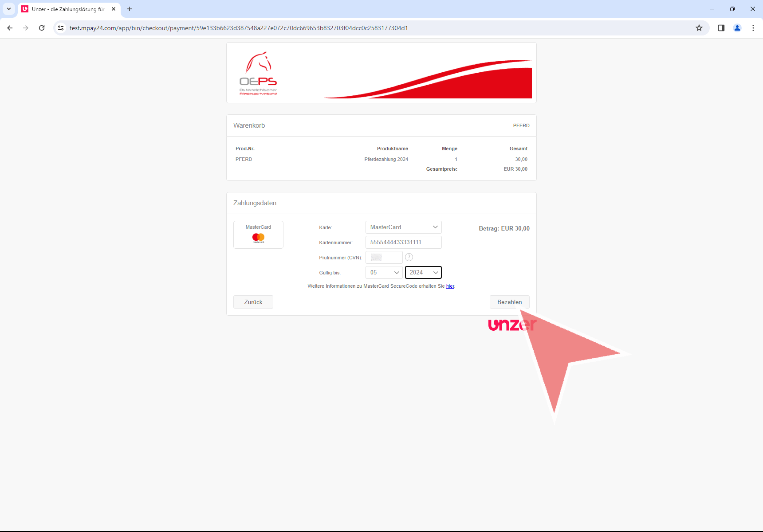Click the Zurück back button

[253, 302]
